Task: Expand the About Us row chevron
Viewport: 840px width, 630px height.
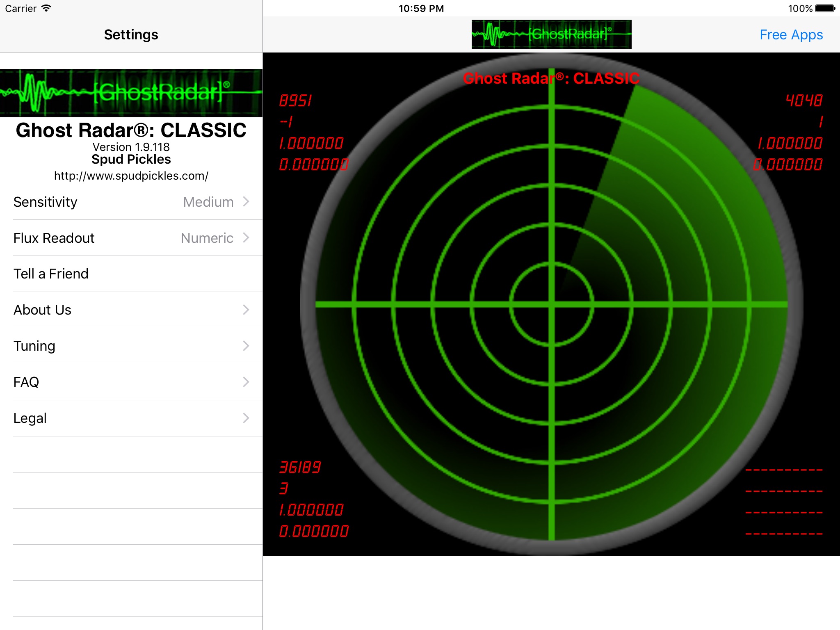Action: [246, 310]
